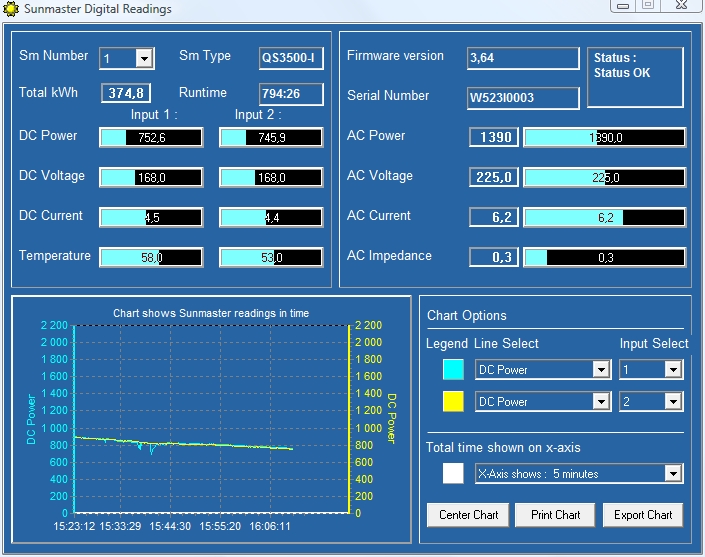The width and height of the screenshot is (705, 557).
Task: Click the AC Impedance numeric field 0,3
Action: click(x=494, y=257)
